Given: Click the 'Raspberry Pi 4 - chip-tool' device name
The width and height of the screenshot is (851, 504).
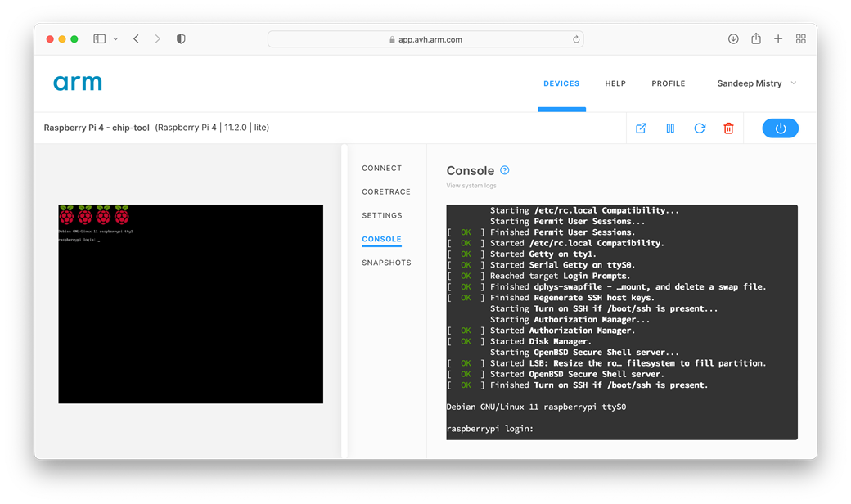Looking at the screenshot, I should 97,128.
